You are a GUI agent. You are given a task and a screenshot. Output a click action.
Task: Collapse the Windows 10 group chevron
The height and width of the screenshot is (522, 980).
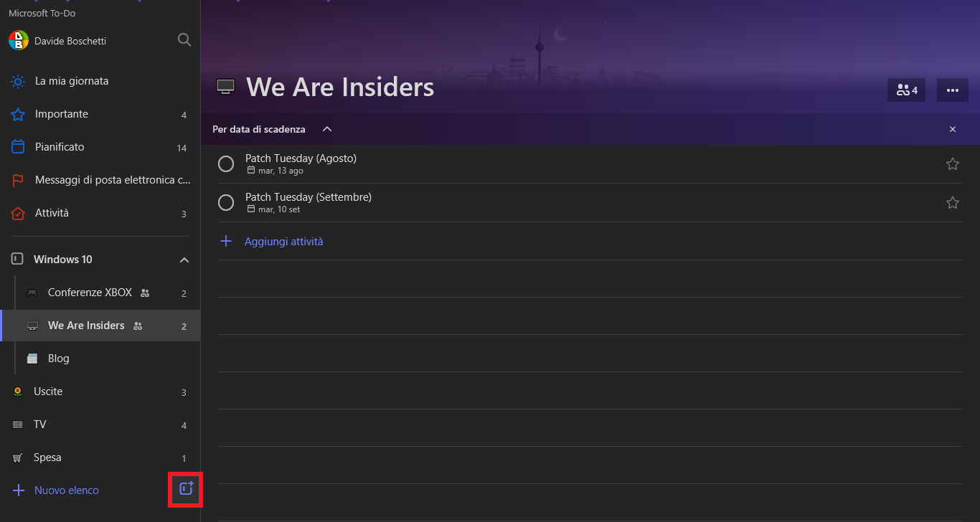click(x=184, y=260)
